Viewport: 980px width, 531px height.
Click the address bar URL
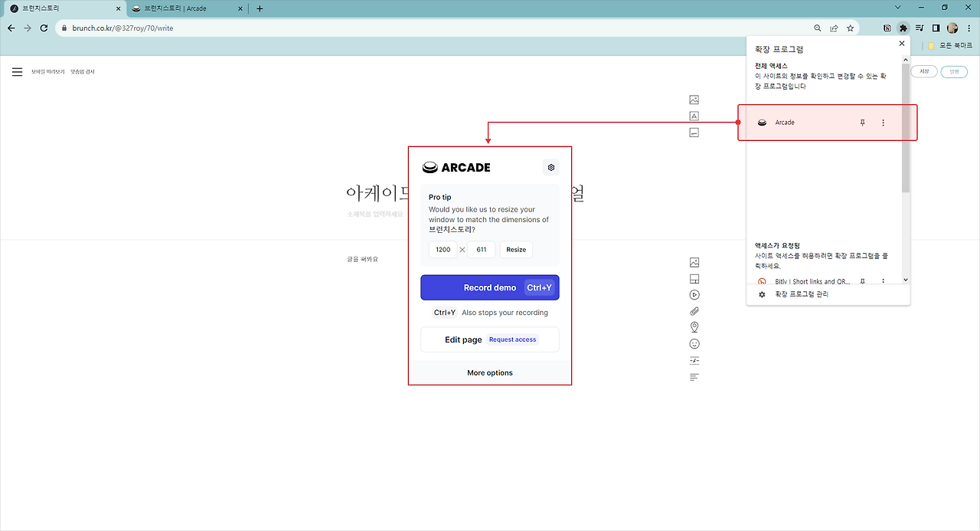122,28
